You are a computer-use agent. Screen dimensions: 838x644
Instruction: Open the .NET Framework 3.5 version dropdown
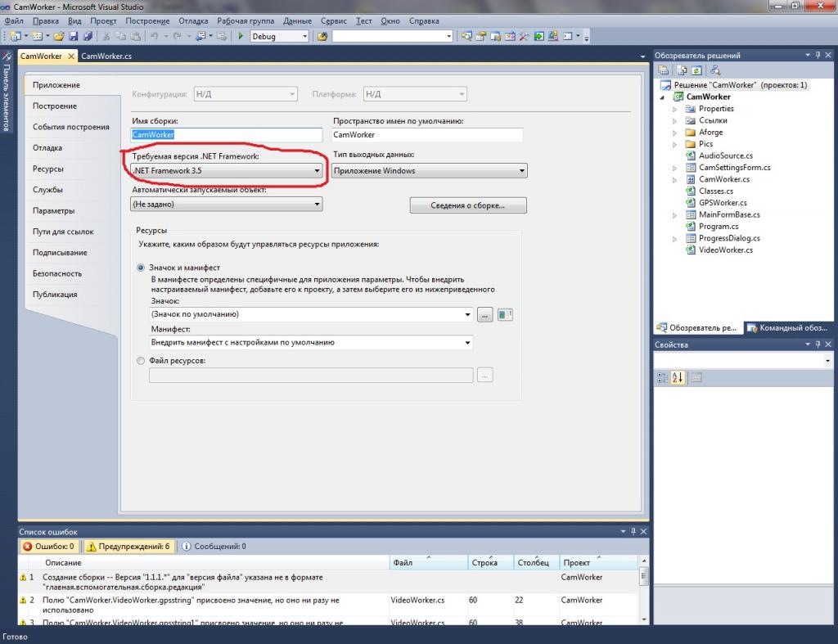click(x=227, y=171)
